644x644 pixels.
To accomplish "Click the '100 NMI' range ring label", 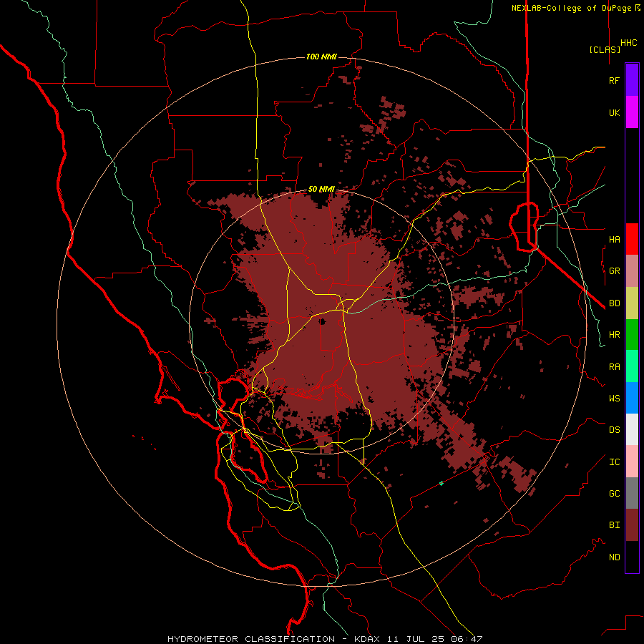I will pyautogui.click(x=321, y=57).
